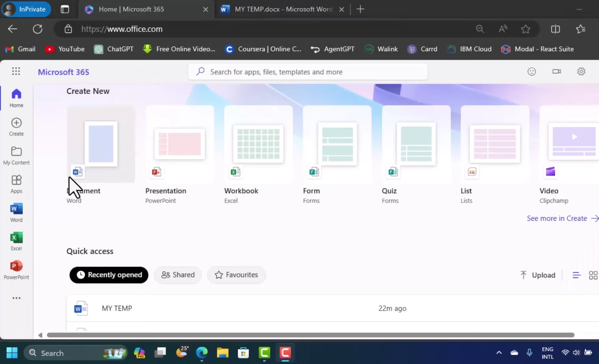Click the video camera icon in header
The height and width of the screenshot is (364, 599).
click(x=557, y=71)
